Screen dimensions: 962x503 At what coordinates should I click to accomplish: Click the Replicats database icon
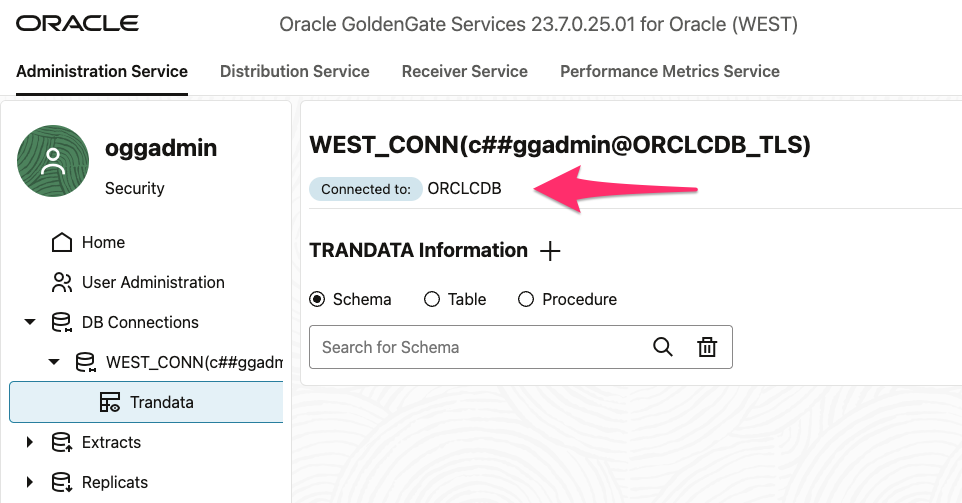[x=62, y=482]
